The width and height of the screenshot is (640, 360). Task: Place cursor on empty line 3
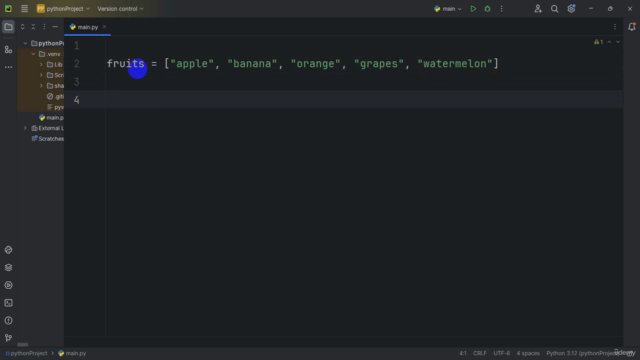(363, 82)
